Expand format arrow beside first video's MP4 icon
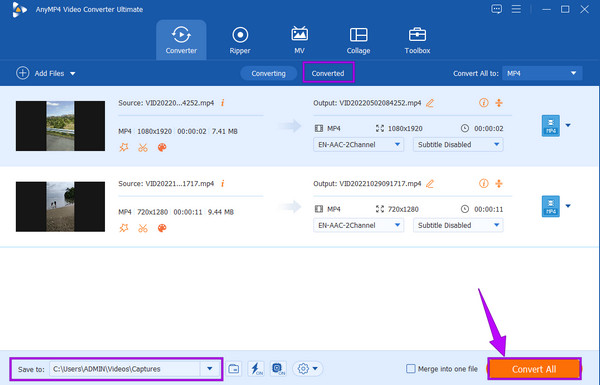This screenshot has height=385, width=600. click(568, 125)
